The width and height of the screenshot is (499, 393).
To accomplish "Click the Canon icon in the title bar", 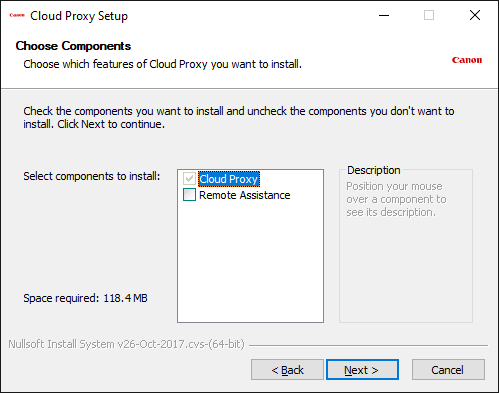I will 17,15.
